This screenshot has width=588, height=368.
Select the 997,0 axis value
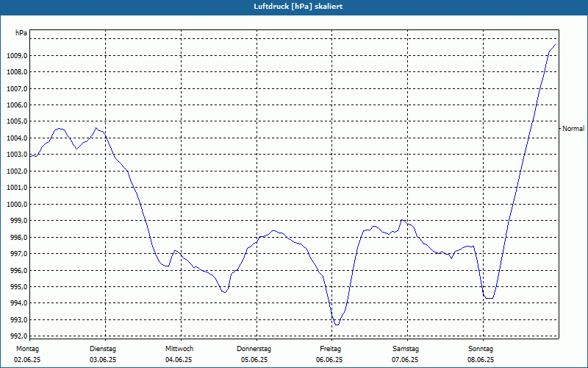(18, 254)
